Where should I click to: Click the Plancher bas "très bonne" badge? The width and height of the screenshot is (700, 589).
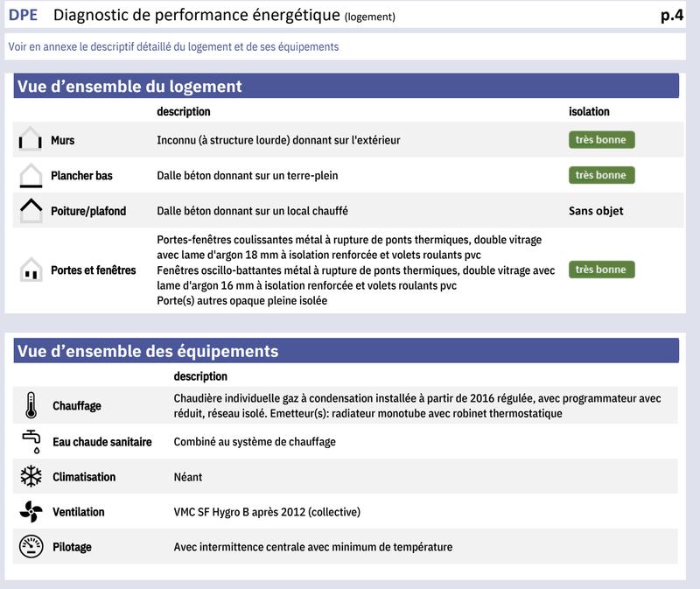601,175
